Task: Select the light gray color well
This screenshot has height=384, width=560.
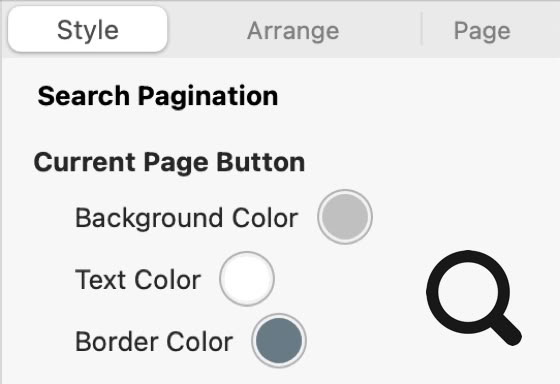Action: [x=345, y=217]
